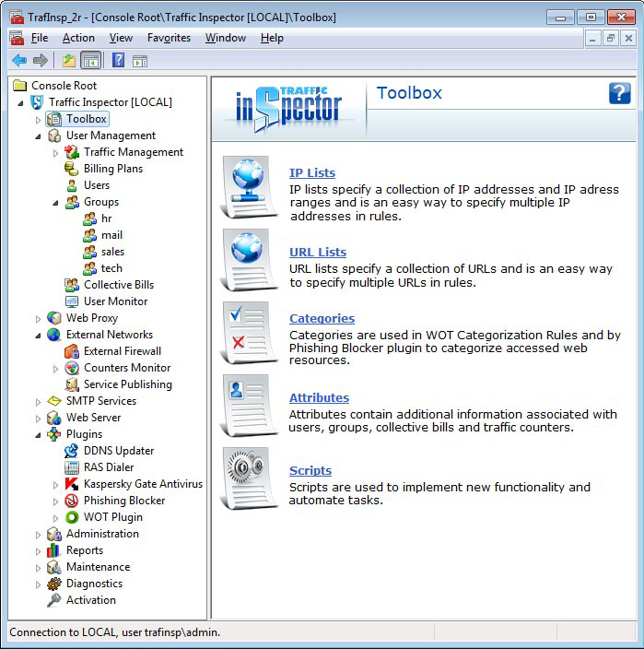This screenshot has width=644, height=649.
Task: Select Console Root in the tree
Action: click(64, 85)
